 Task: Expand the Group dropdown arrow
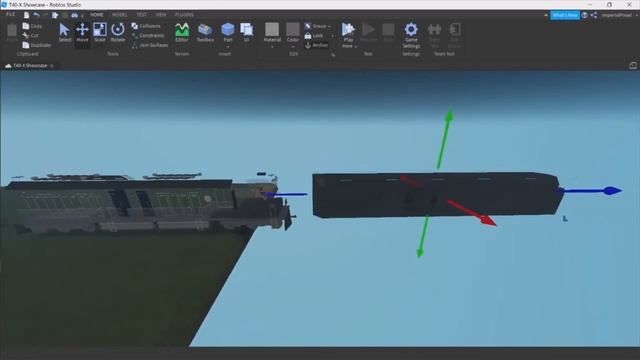[x=329, y=27]
